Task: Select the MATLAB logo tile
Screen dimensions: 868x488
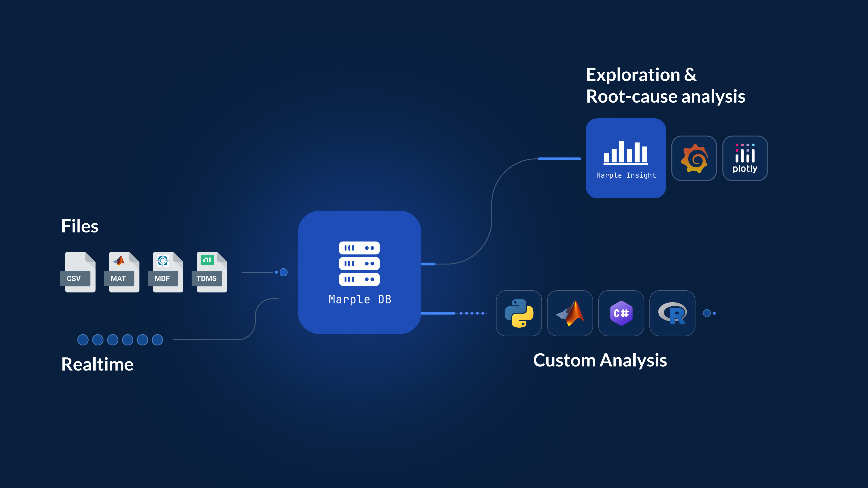Action: point(570,313)
